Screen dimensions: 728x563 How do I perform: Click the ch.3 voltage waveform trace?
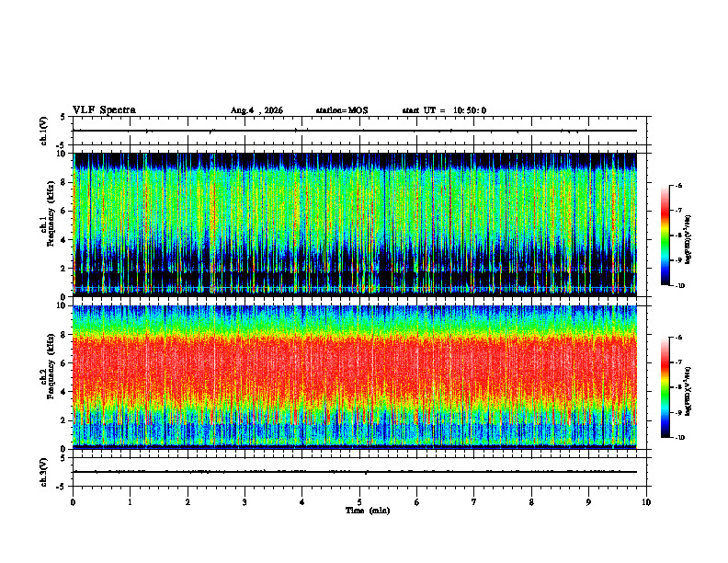coord(355,472)
